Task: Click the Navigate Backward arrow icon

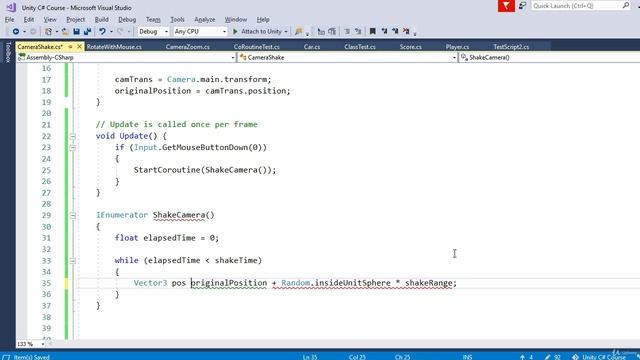Action: pos(16,31)
